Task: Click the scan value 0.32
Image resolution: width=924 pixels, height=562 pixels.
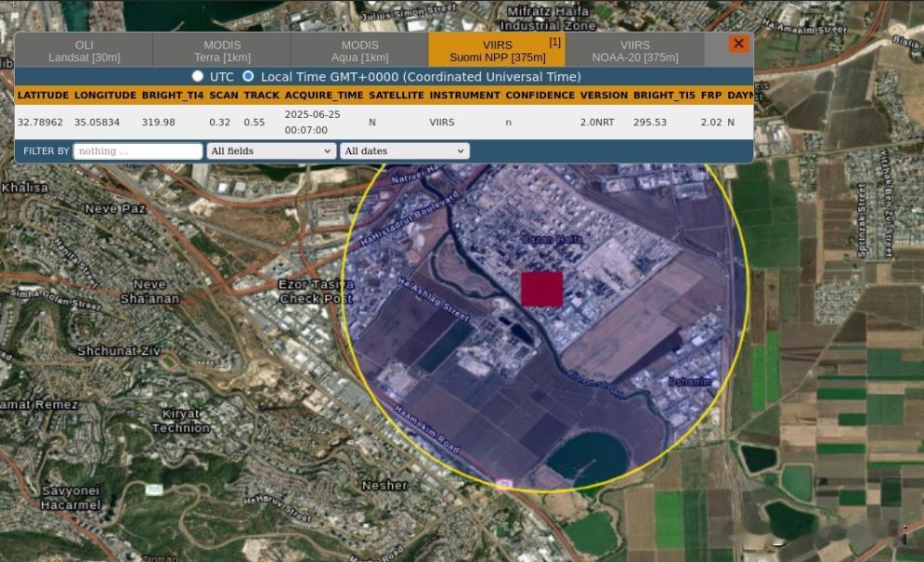Action: click(x=220, y=122)
